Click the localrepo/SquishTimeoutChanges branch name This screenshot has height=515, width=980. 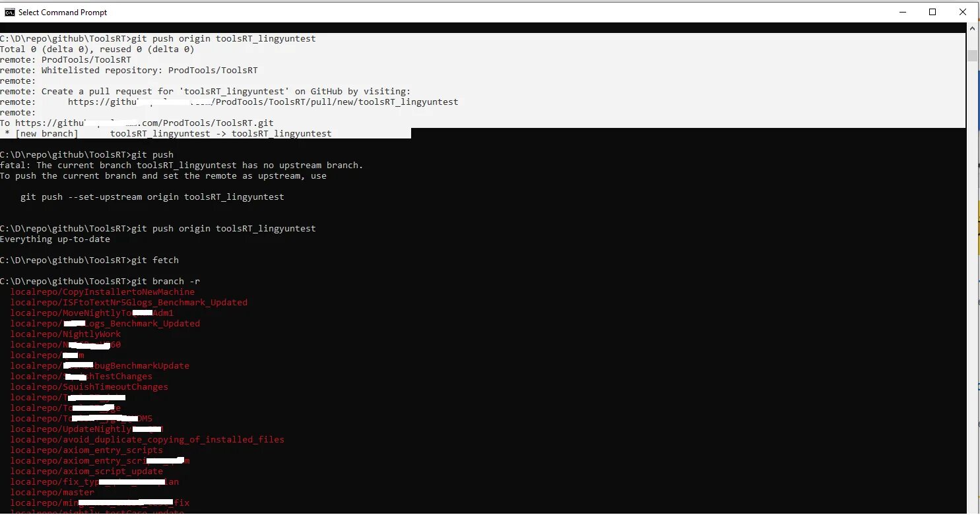[x=89, y=386]
